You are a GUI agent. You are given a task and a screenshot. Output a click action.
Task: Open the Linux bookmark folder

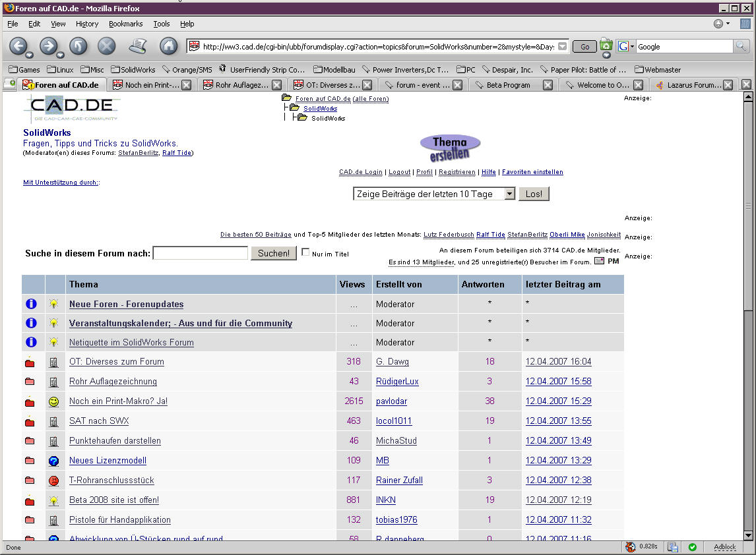tap(60, 70)
